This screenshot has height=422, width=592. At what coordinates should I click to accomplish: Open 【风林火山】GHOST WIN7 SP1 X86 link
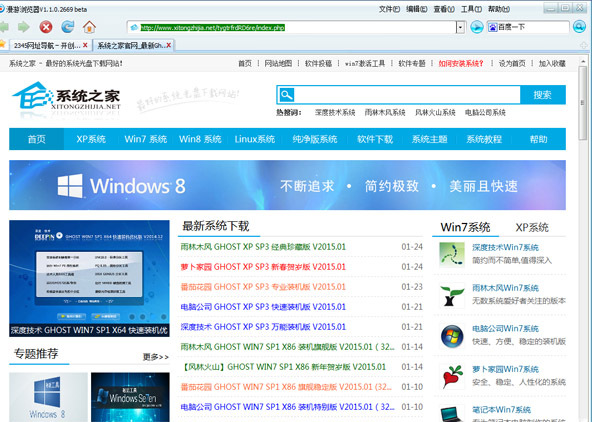[283, 367]
